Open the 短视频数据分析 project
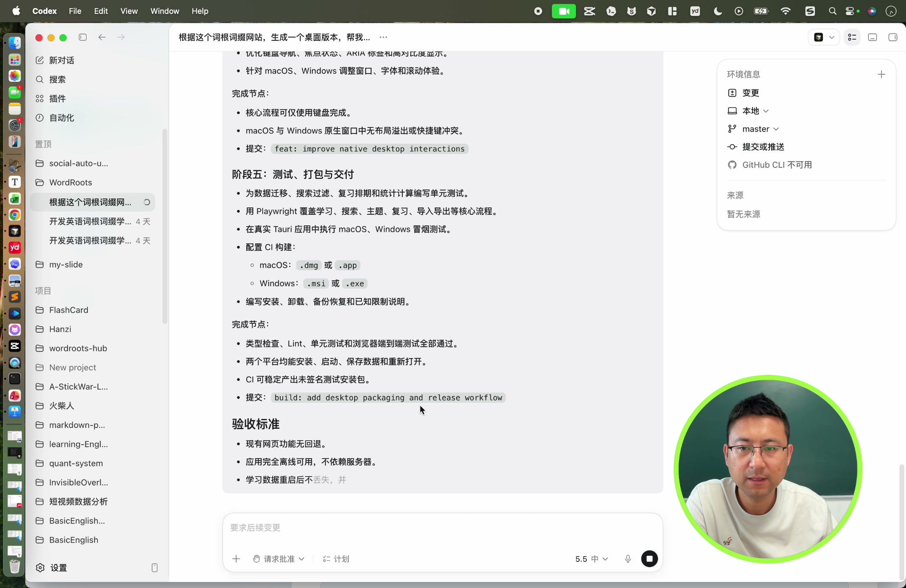906x588 pixels. click(x=93, y=502)
